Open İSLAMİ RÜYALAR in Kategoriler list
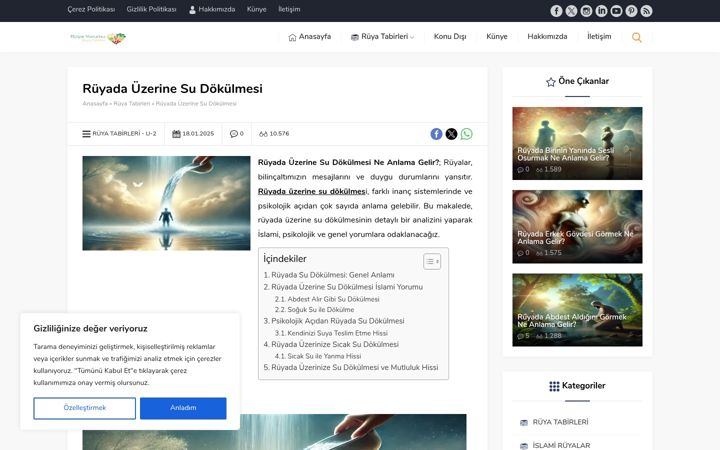720x450 pixels. pos(561,445)
